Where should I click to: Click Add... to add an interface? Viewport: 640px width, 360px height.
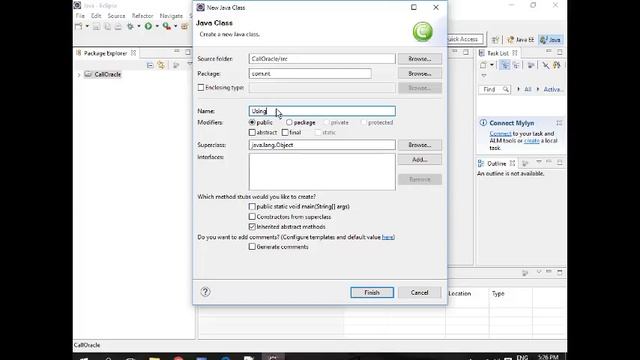point(420,160)
